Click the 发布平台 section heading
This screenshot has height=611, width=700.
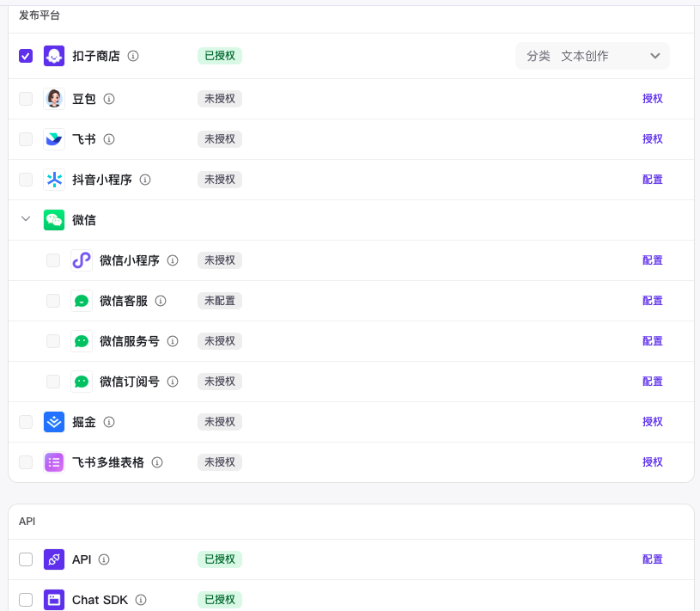pos(40,15)
